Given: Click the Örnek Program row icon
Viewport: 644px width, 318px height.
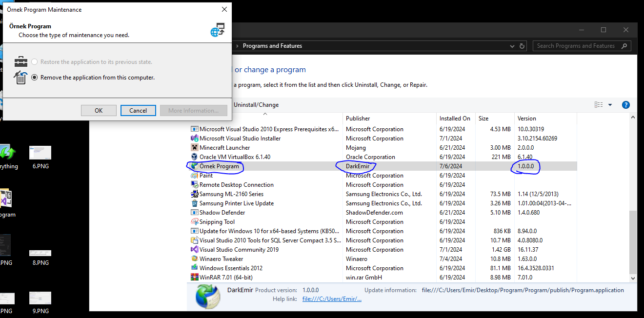Looking at the screenshot, I should pyautogui.click(x=195, y=166).
